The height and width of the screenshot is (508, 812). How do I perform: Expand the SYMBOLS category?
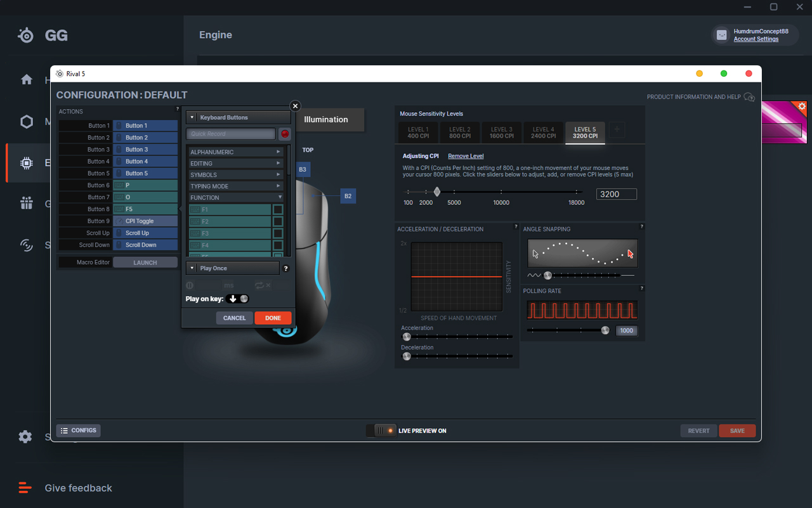coord(236,175)
